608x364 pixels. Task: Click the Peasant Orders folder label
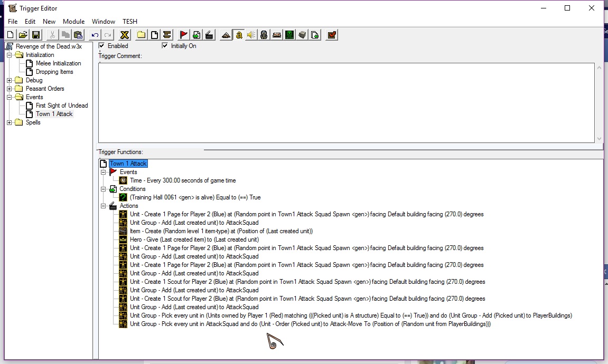pyautogui.click(x=45, y=89)
